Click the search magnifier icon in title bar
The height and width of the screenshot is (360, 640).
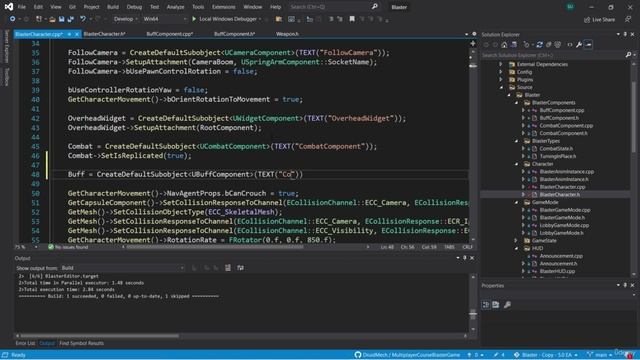[x=375, y=7]
